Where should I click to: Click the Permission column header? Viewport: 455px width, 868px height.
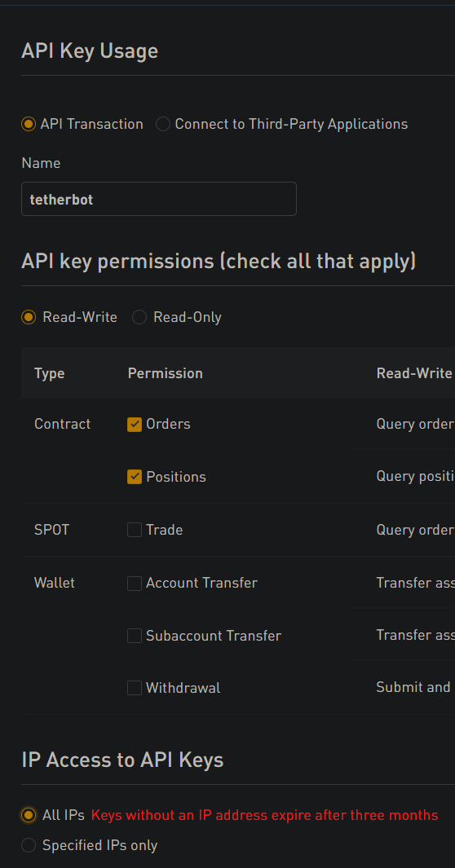tap(165, 373)
